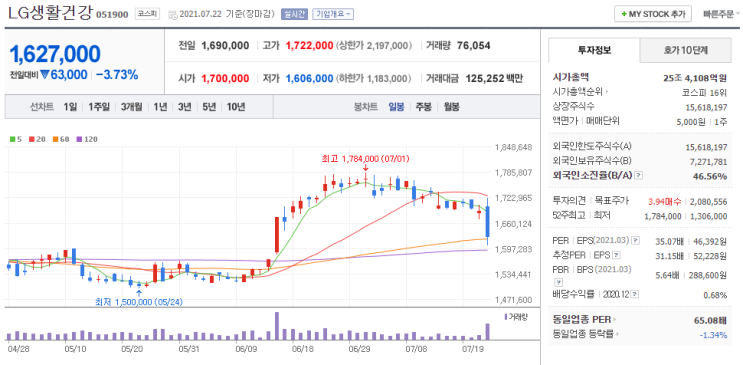Screen dimensions: 743x365
Task: Switch to the 투자정보 tab
Action: (594, 50)
